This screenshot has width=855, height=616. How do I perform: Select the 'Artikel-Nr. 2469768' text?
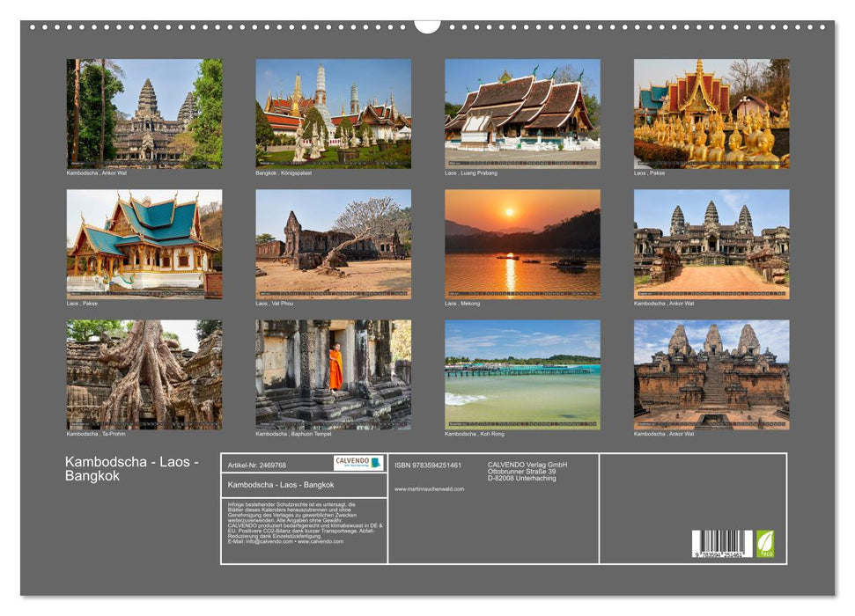pos(257,465)
